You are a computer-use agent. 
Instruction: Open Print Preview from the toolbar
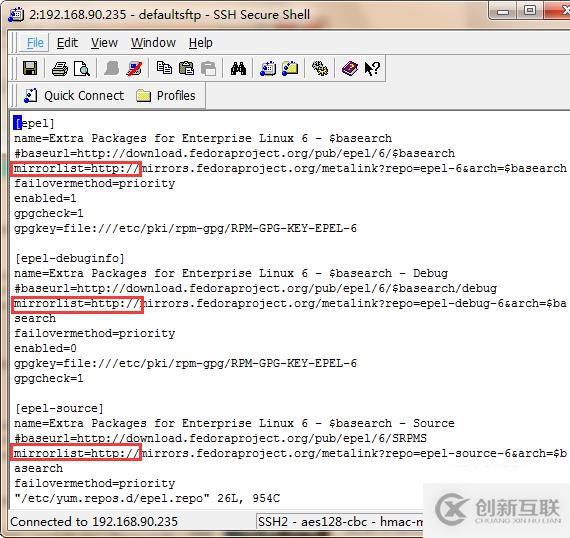click(82, 68)
